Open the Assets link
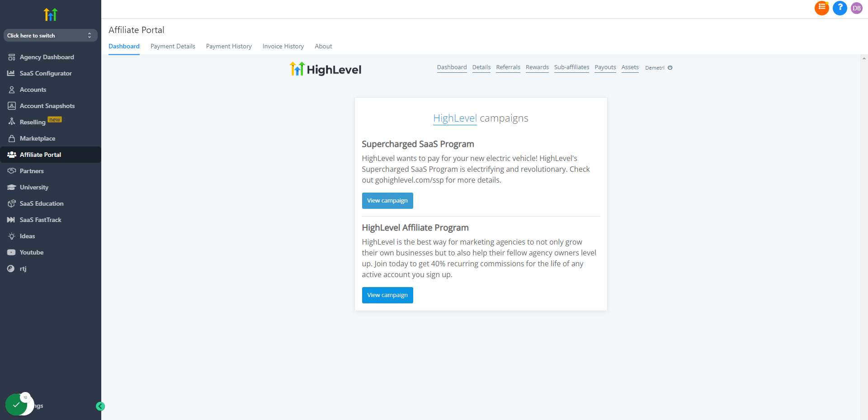 (x=630, y=67)
